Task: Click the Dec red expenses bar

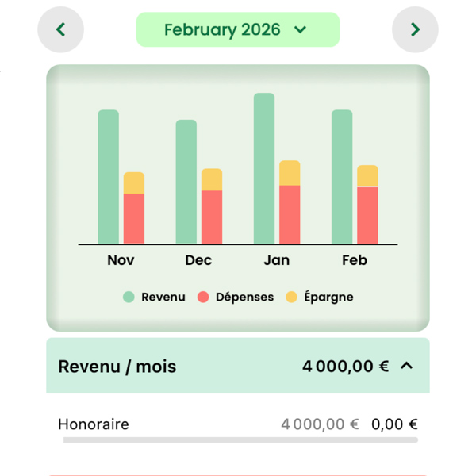Action: click(x=212, y=217)
